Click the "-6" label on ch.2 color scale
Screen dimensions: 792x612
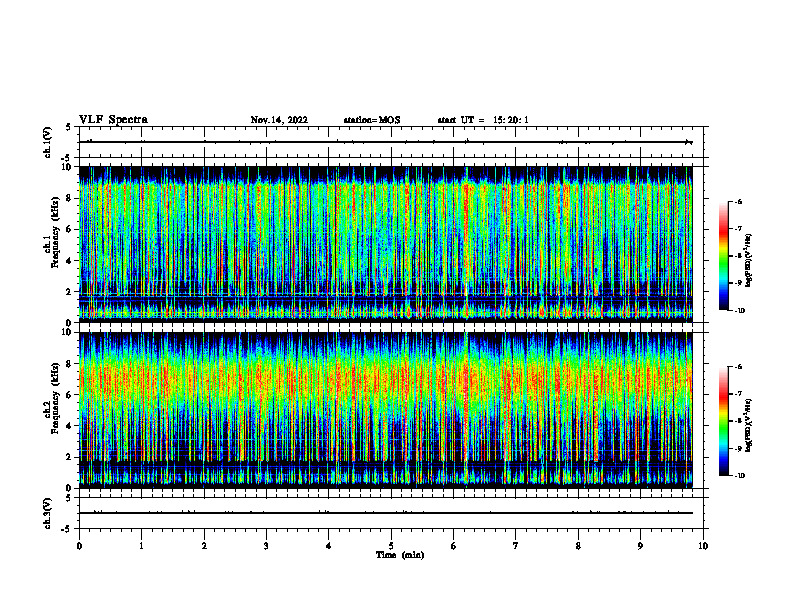(738, 367)
